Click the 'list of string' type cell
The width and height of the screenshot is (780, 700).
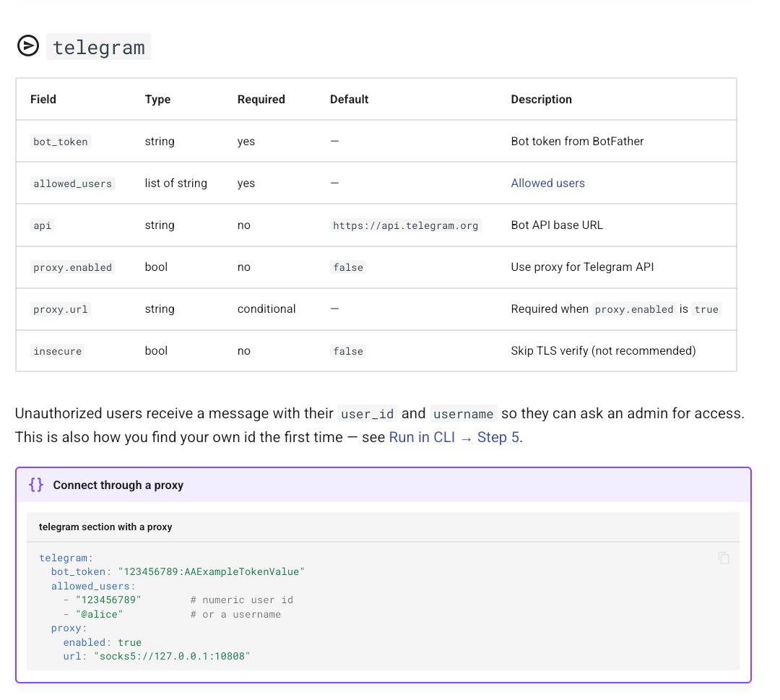[x=175, y=183]
